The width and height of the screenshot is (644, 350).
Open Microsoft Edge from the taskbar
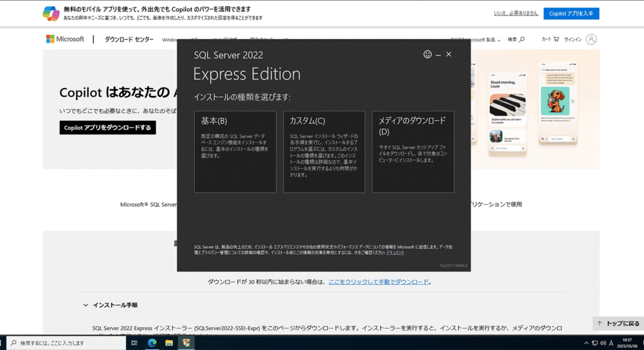pos(152,343)
